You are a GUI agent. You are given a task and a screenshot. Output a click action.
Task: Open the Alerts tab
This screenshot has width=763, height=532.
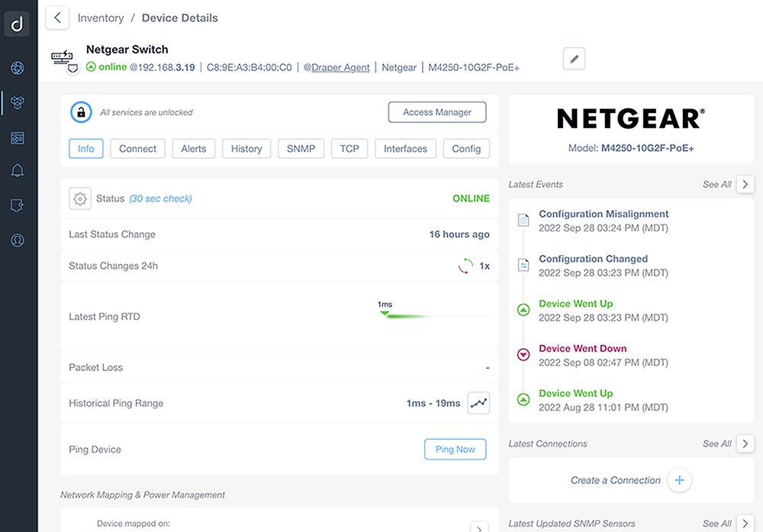tap(194, 149)
